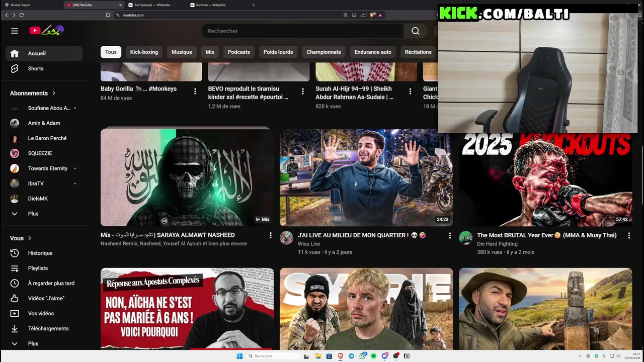Screen dimensions: 644x362
Task: Open Spotify from the taskbar
Action: [x=374, y=356]
